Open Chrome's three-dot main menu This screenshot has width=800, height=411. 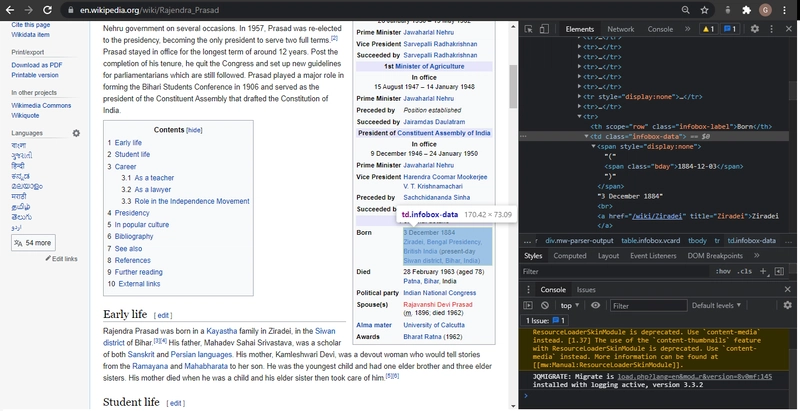(x=785, y=10)
